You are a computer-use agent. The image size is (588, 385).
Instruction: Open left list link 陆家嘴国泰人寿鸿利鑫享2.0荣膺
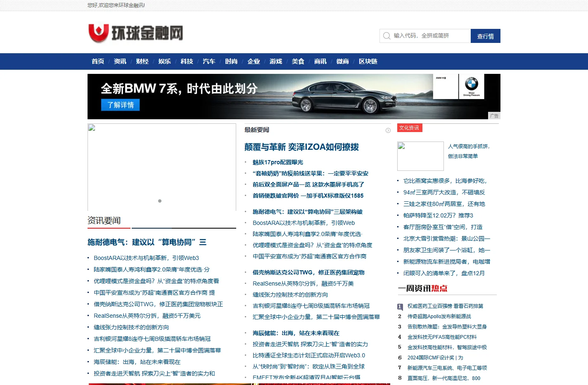(x=152, y=269)
